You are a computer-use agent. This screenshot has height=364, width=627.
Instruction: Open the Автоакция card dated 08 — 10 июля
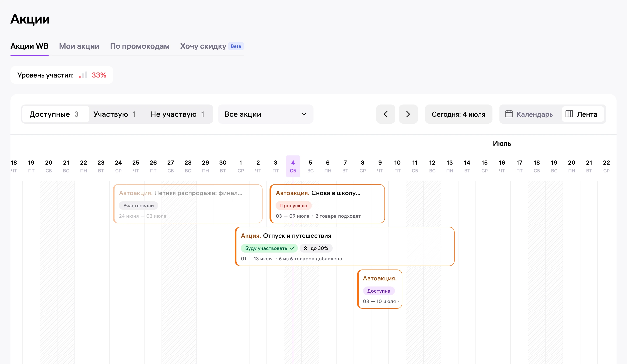(x=380, y=289)
